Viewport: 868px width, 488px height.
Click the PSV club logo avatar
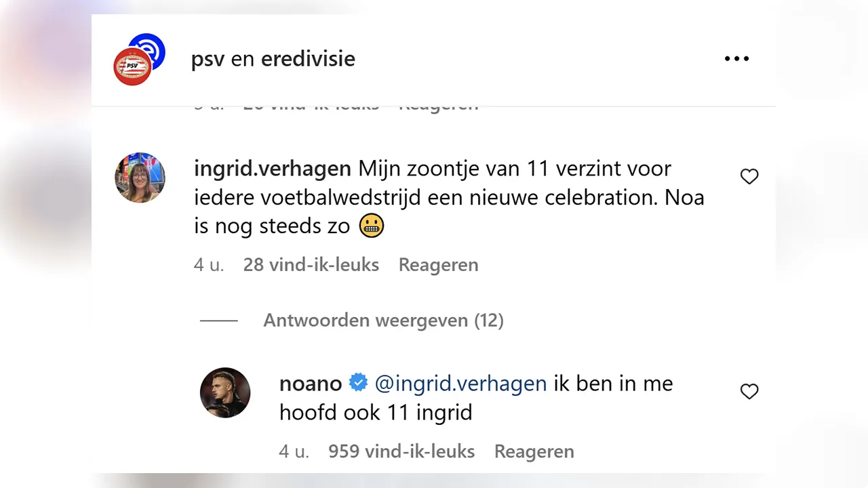132,67
